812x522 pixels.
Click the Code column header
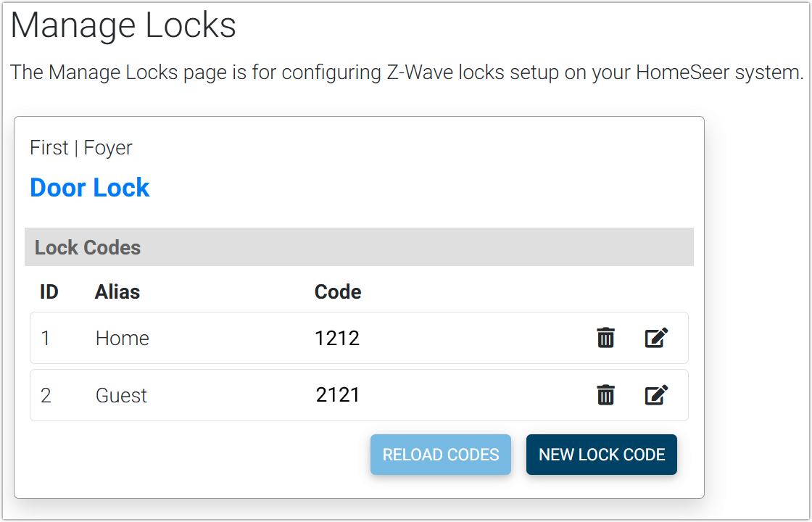click(338, 292)
